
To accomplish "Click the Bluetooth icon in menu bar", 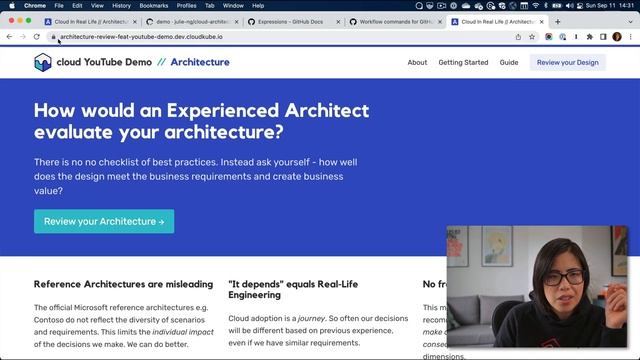I will (x=546, y=6).
